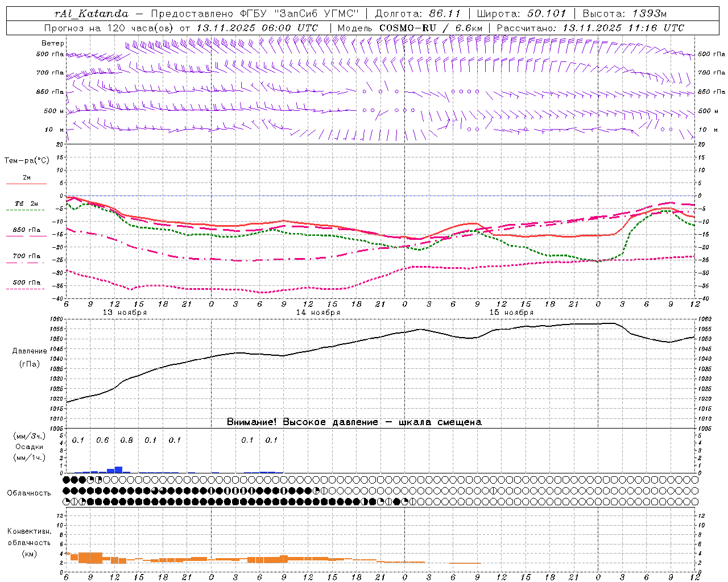Click the "(км)" convective height unit
The width and height of the screenshot is (728, 582).
point(29,554)
